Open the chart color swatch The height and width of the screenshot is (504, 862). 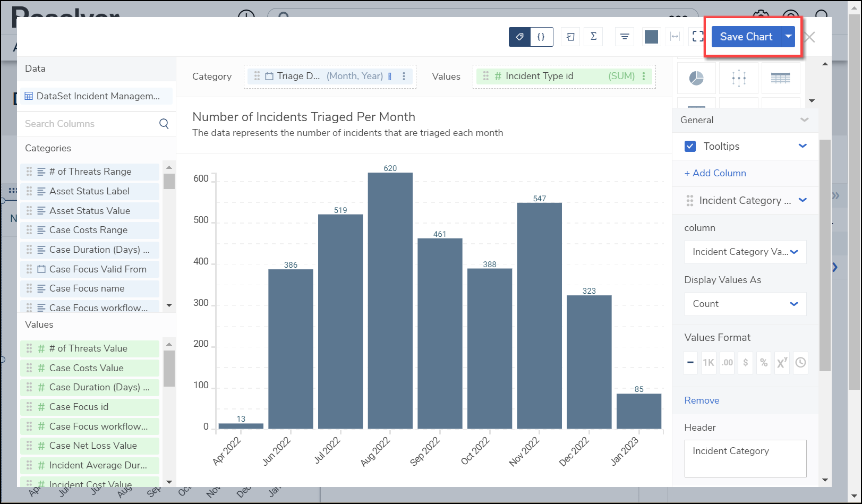coord(651,37)
